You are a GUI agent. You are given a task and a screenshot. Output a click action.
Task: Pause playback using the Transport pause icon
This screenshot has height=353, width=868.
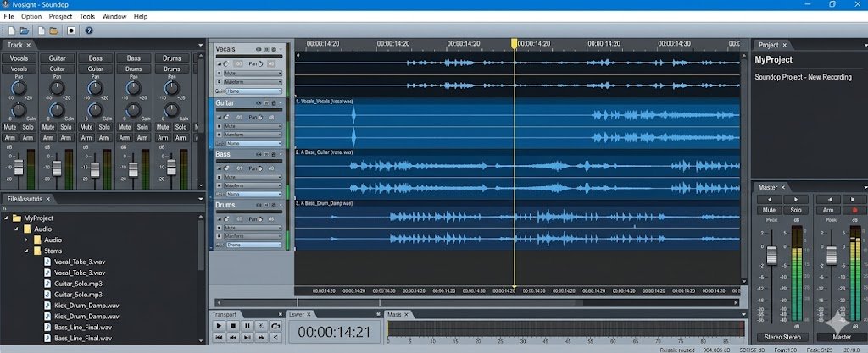248,325
